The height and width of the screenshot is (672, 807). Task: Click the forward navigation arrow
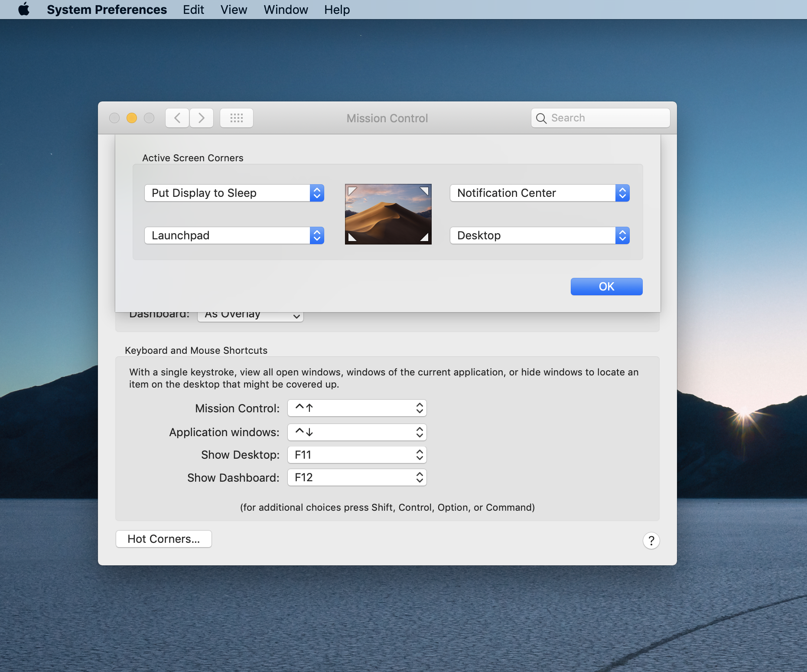(201, 117)
